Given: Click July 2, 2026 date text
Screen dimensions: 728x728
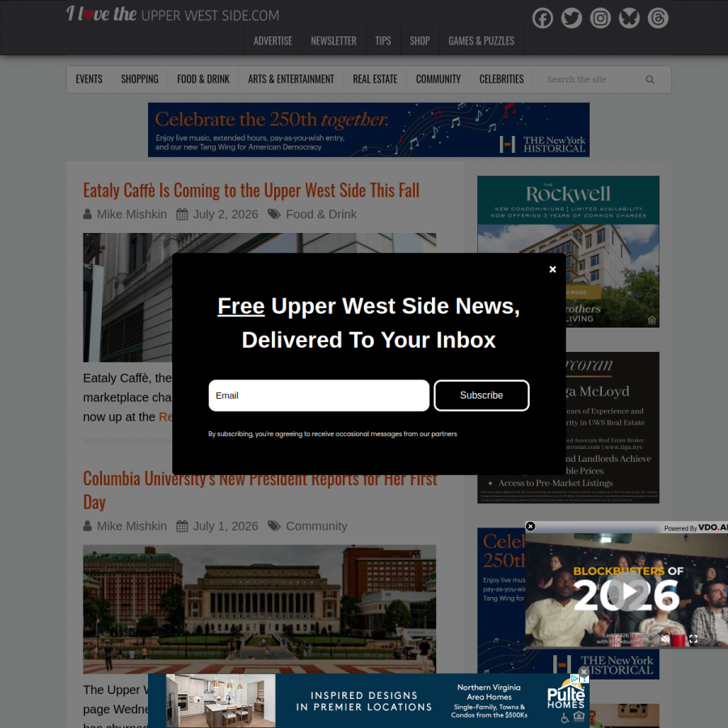Looking at the screenshot, I should coord(225,214).
